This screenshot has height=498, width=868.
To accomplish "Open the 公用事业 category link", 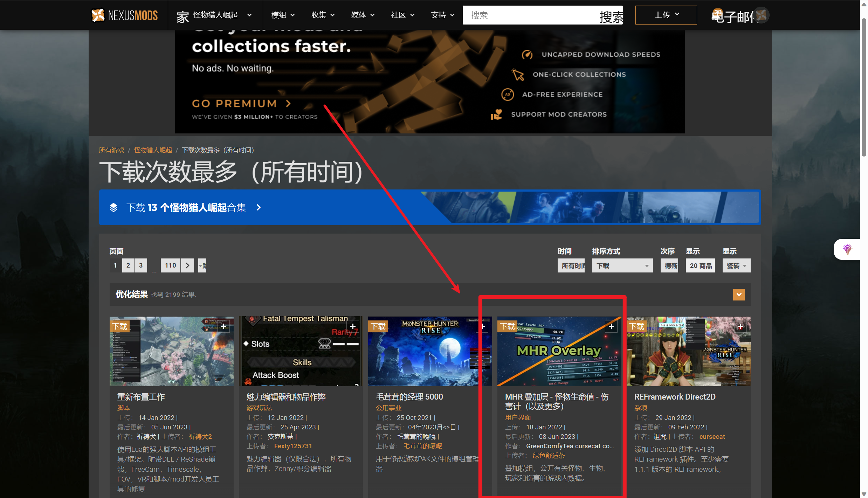I will pos(388,408).
